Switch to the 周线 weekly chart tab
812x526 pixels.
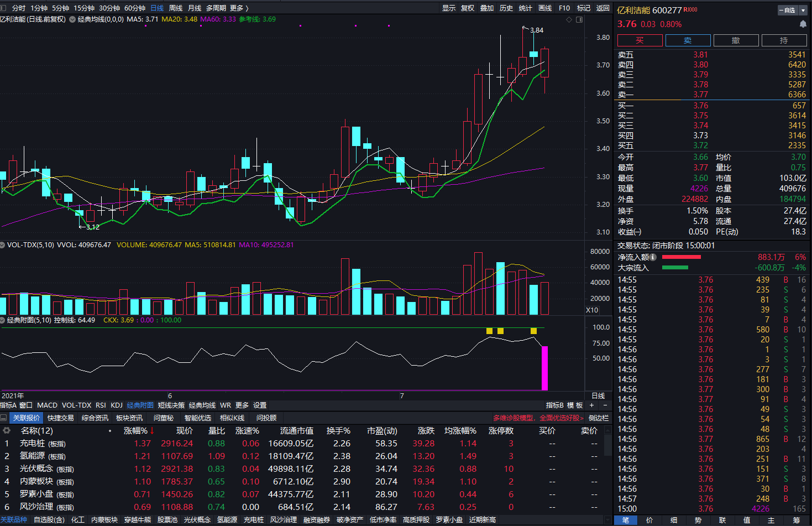176,8
